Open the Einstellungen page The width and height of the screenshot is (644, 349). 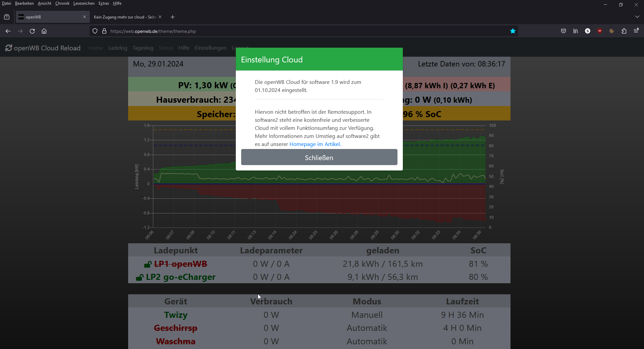point(211,48)
